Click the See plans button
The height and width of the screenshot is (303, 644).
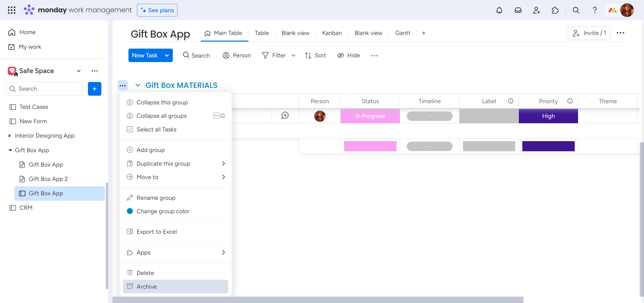pyautogui.click(x=157, y=10)
